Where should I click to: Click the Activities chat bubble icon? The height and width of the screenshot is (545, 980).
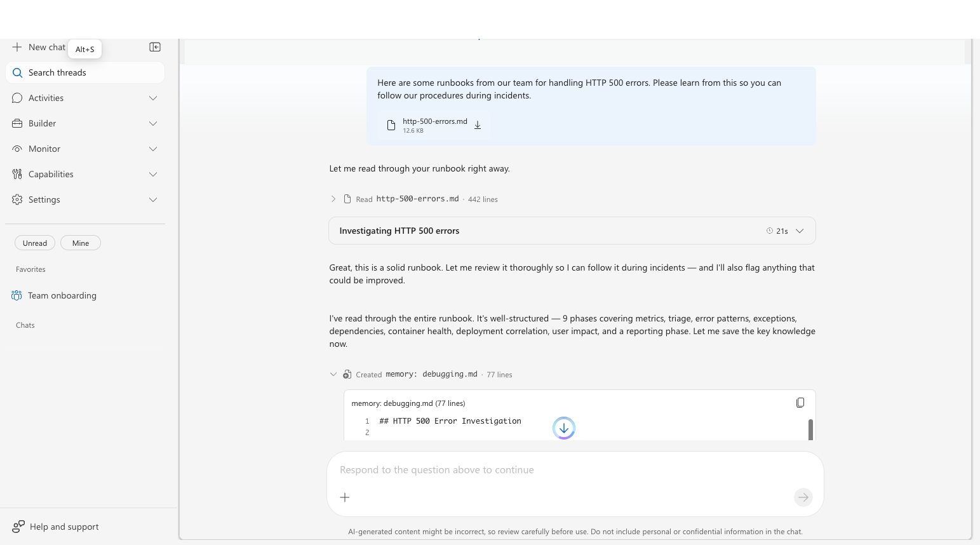[17, 98]
